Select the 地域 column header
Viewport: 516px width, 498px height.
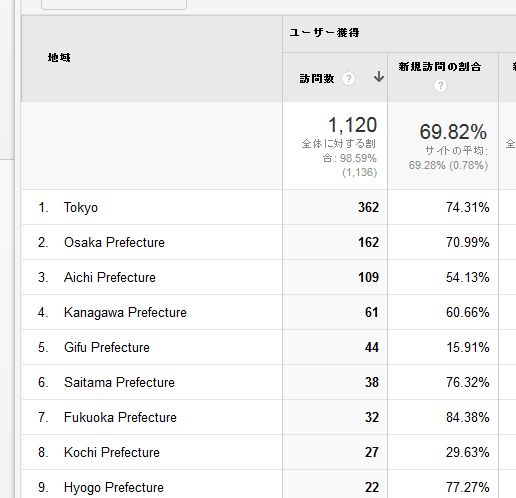pyautogui.click(x=59, y=58)
